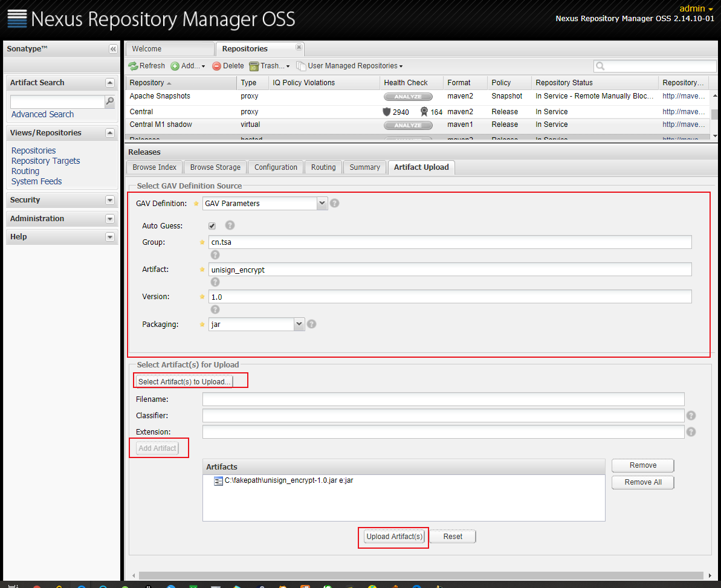This screenshot has height=588, width=721.
Task: Open the Summary tab
Action: pyautogui.click(x=364, y=167)
